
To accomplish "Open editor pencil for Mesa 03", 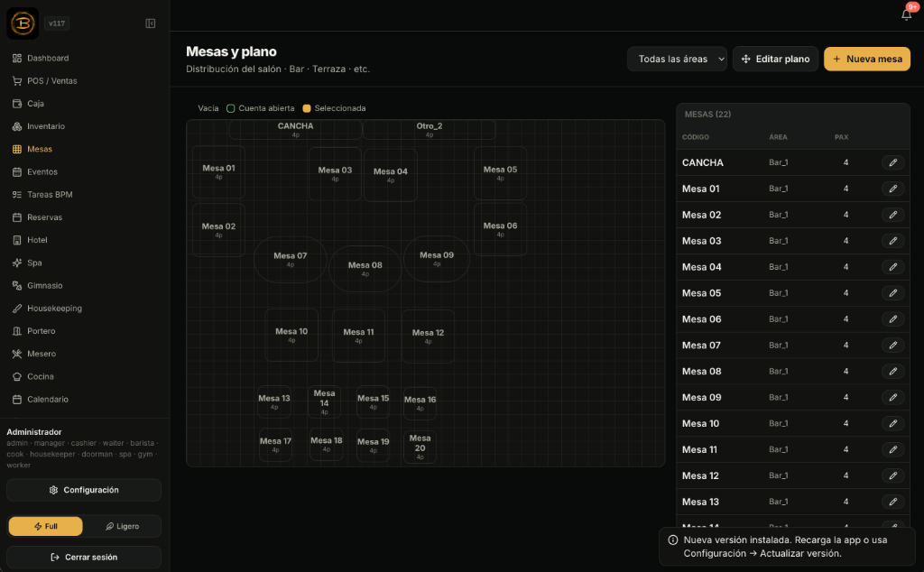I will pyautogui.click(x=892, y=241).
